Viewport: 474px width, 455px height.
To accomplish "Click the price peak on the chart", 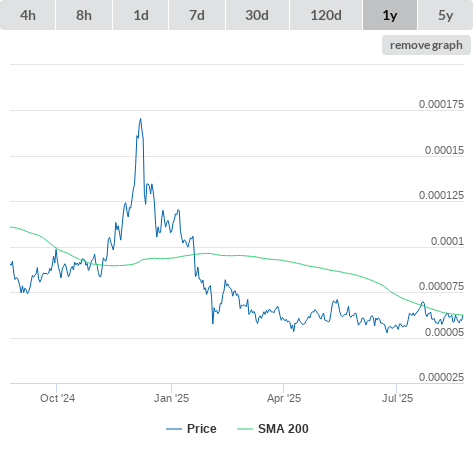I will tap(140, 119).
